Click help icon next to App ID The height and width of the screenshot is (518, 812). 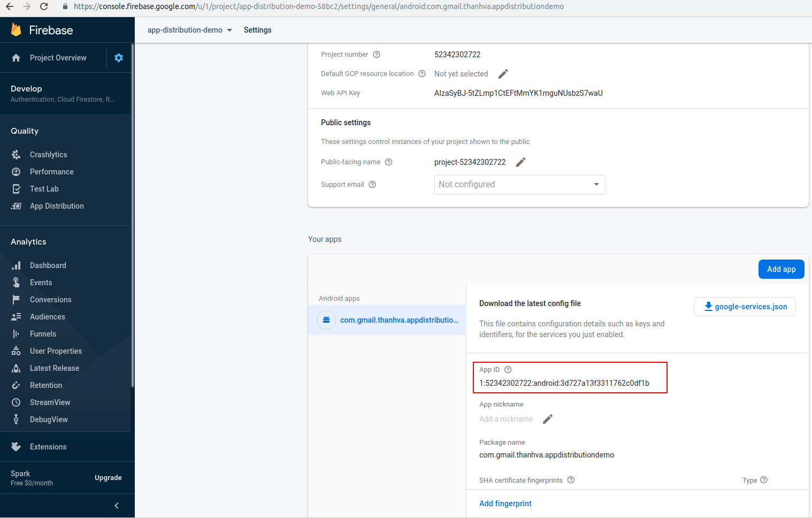tap(508, 370)
